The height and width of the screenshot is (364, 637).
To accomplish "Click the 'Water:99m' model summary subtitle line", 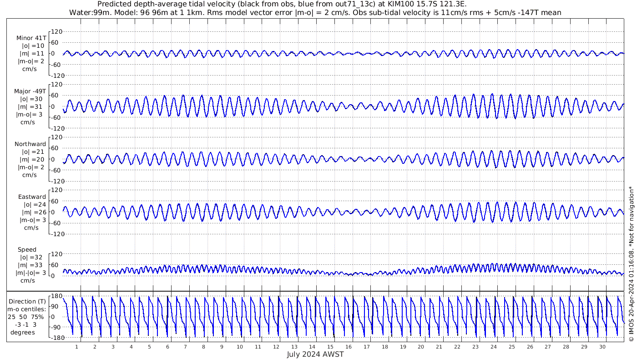I will 315,12.
